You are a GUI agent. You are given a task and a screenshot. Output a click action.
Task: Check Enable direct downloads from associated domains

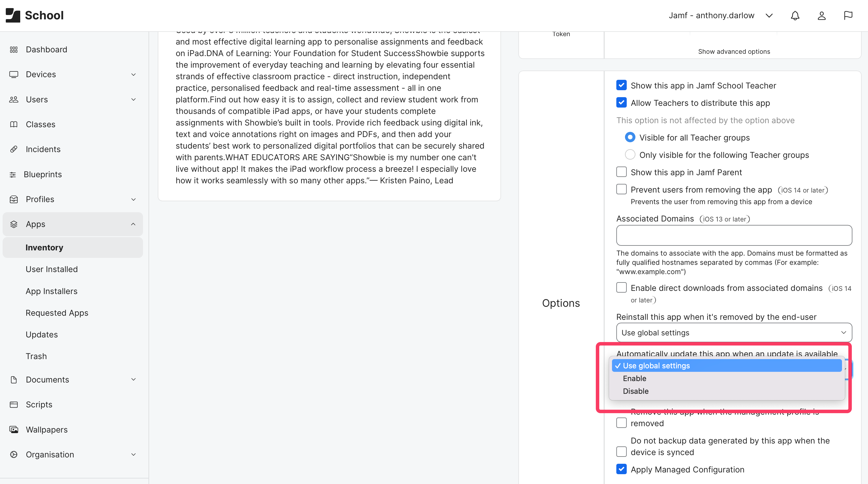point(621,288)
